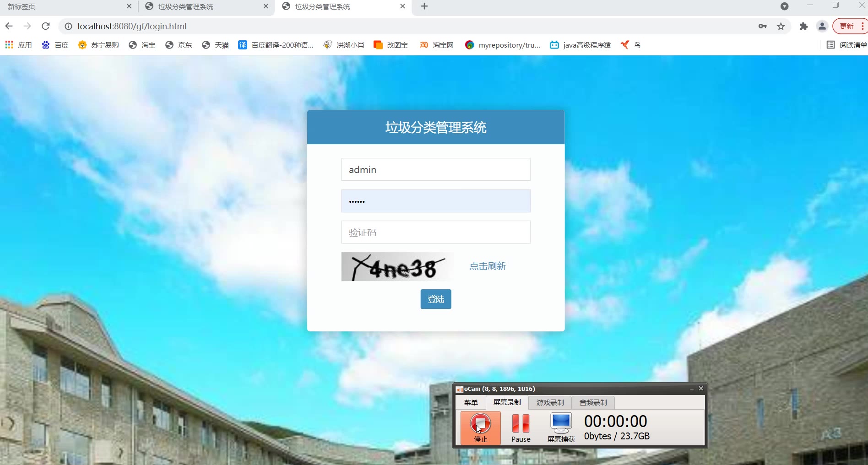Viewport: 868px width, 465px height.
Task: Open the 天猫 bookmark
Action: pyautogui.click(x=215, y=45)
